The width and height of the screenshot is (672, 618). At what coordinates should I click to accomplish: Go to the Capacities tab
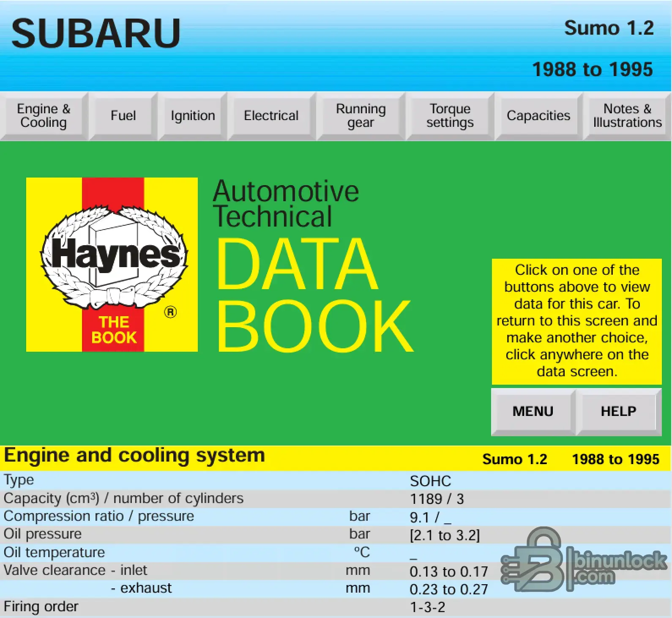(538, 116)
